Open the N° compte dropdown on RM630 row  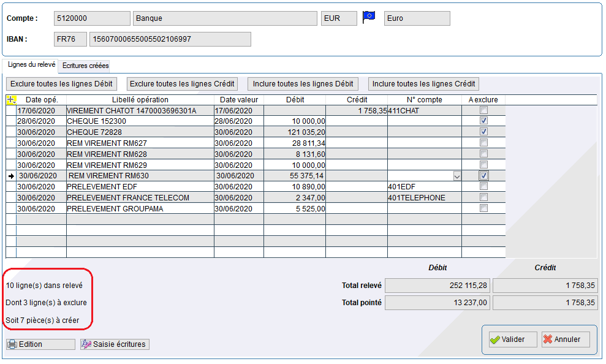[x=456, y=176]
